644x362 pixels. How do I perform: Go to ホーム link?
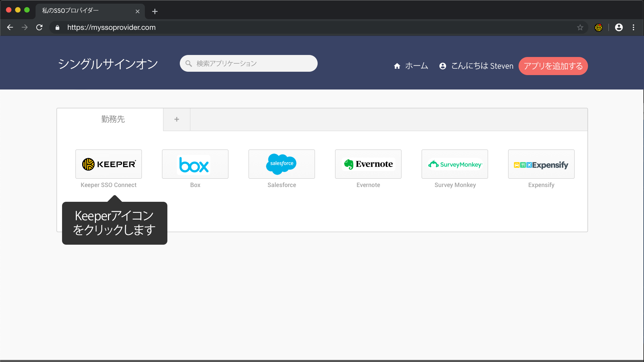pyautogui.click(x=411, y=66)
